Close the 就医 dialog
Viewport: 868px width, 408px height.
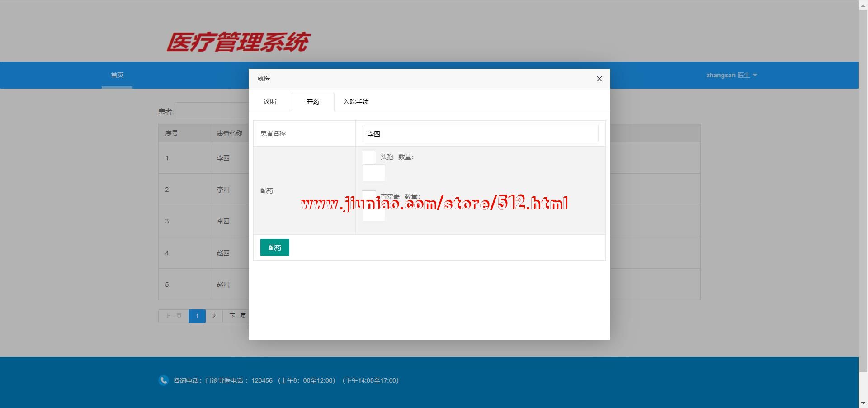(599, 79)
